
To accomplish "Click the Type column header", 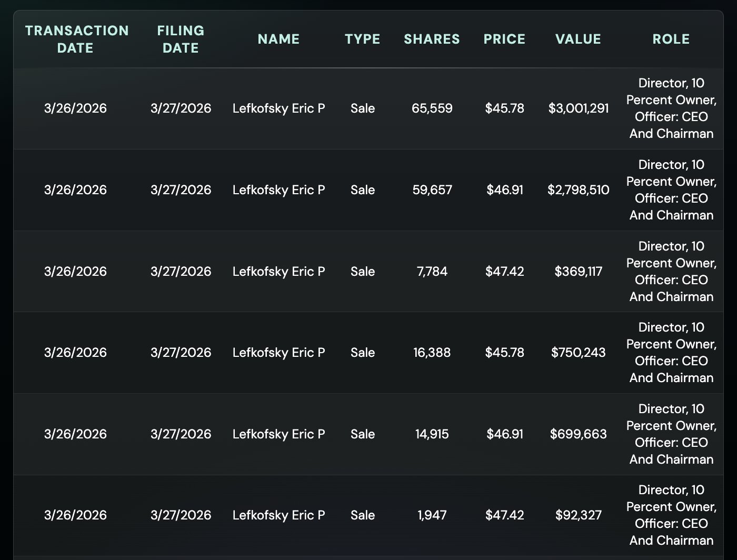I will [362, 39].
